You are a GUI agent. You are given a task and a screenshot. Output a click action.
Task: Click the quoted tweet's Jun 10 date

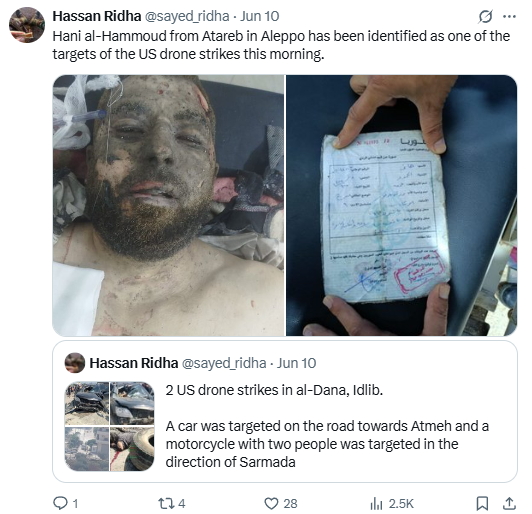[297, 363]
